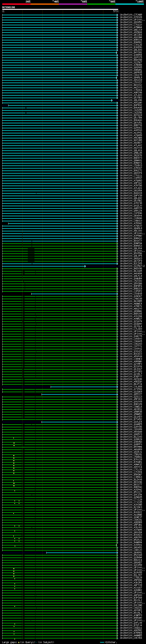This screenshot has width=146, height=644.
Task: Select hit label UniRef100_Q8L693
Action: coord(131,50)
